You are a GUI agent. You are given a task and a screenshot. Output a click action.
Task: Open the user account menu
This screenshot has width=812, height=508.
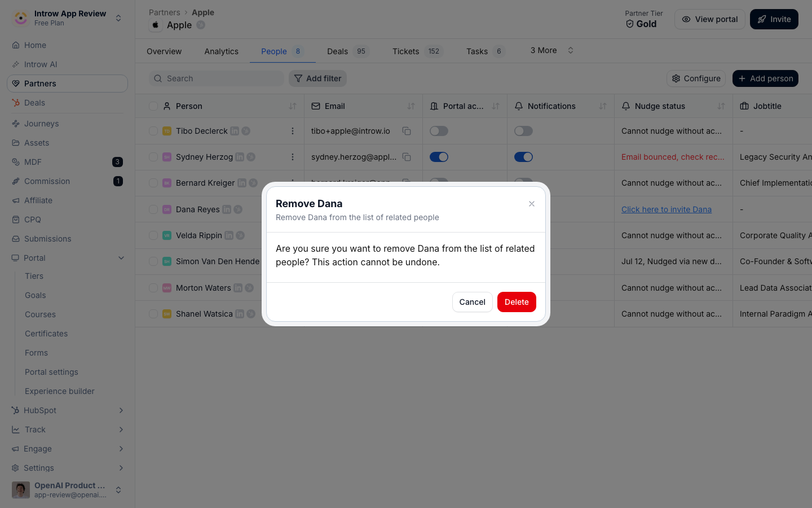pyautogui.click(x=67, y=490)
